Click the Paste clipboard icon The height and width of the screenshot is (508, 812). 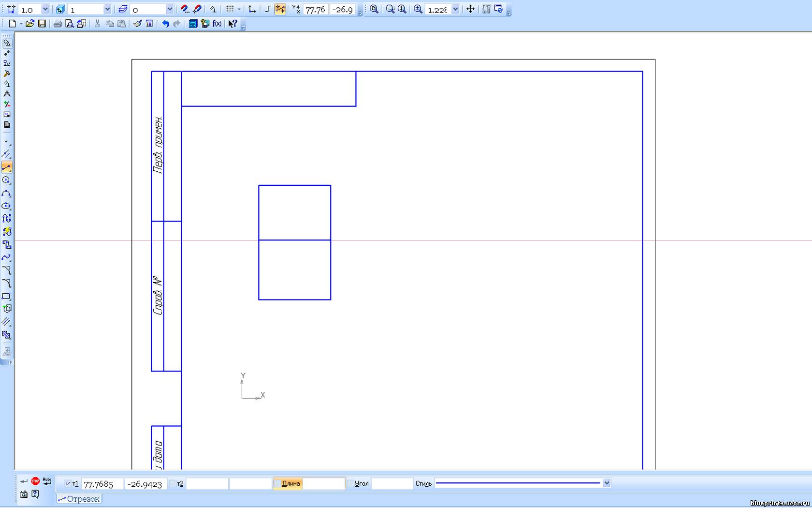click(121, 24)
